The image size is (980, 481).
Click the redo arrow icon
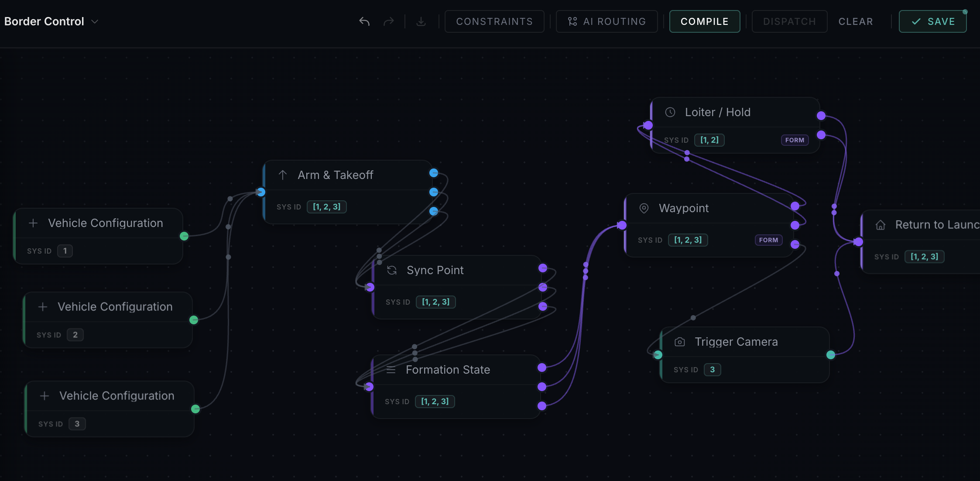point(388,21)
